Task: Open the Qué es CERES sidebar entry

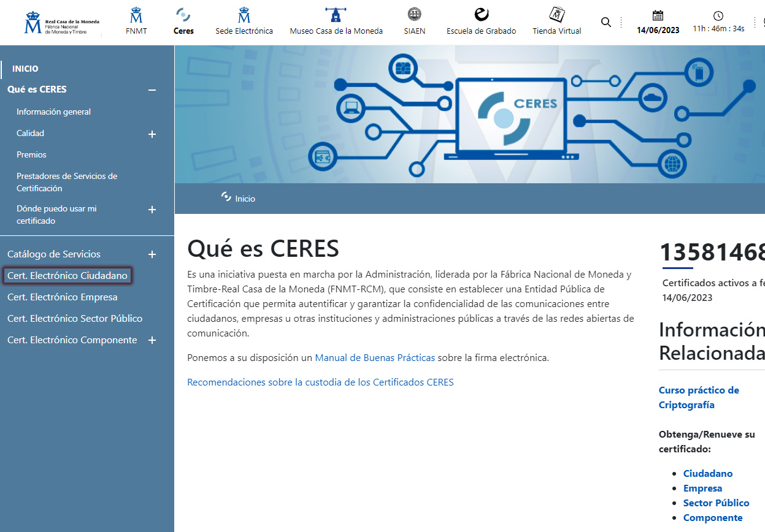Action: coord(37,89)
